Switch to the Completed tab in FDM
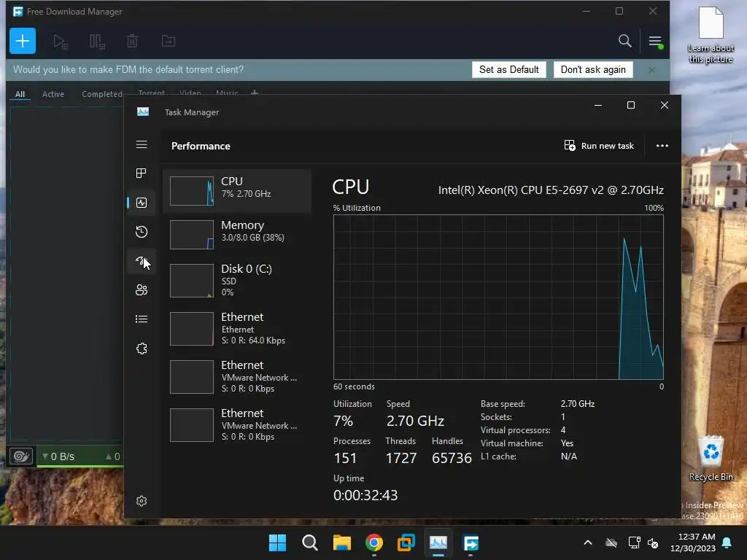The width and height of the screenshot is (747, 560). click(102, 94)
